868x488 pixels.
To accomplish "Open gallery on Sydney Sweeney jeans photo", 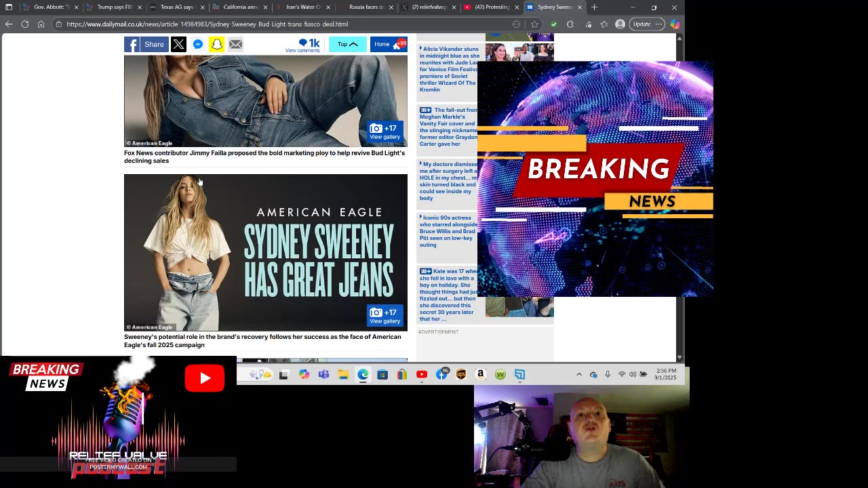I will point(384,316).
